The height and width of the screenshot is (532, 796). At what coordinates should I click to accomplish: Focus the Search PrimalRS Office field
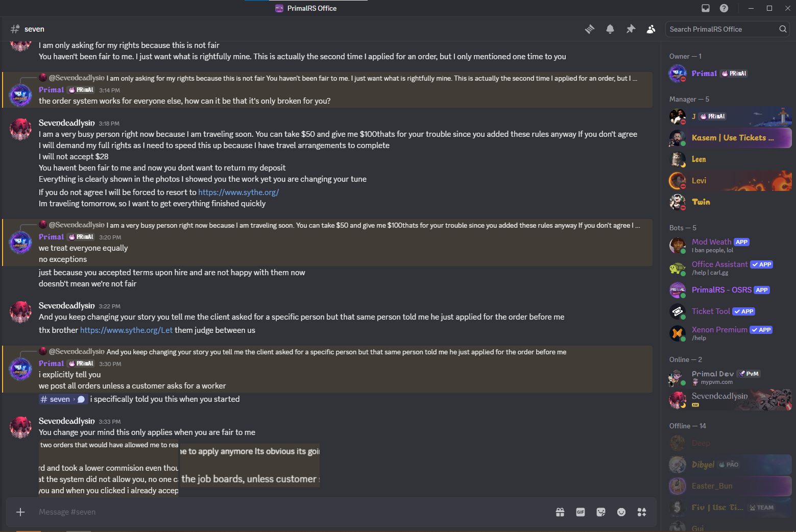722,29
